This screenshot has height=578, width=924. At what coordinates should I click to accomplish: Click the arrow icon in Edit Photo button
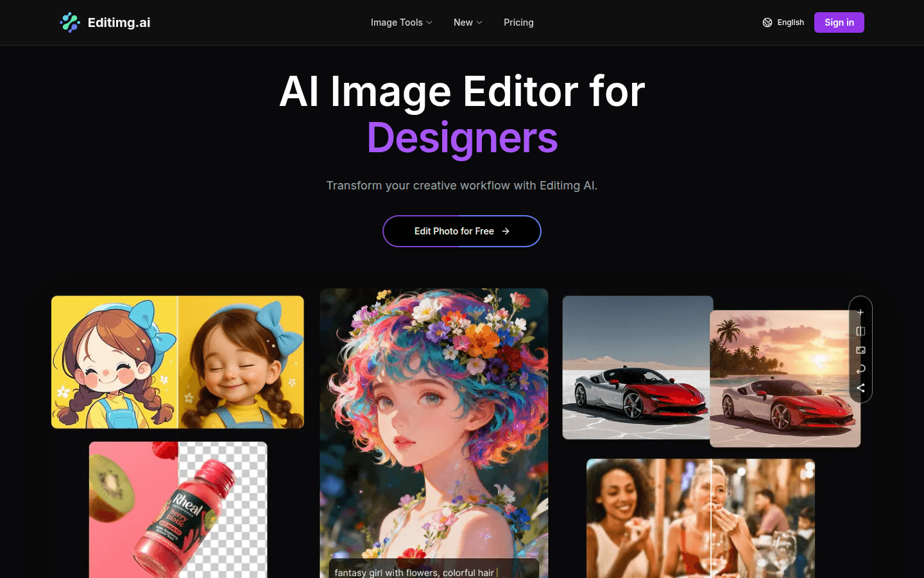506,231
